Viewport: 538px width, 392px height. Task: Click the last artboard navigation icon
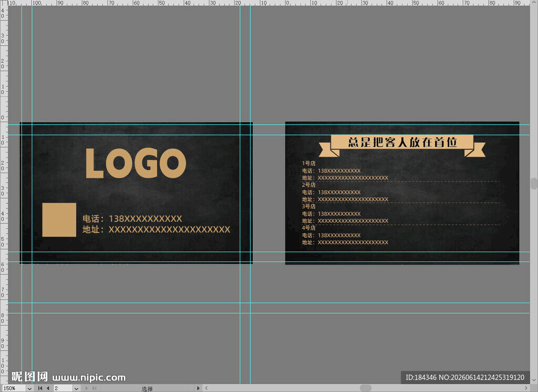[x=94, y=388]
